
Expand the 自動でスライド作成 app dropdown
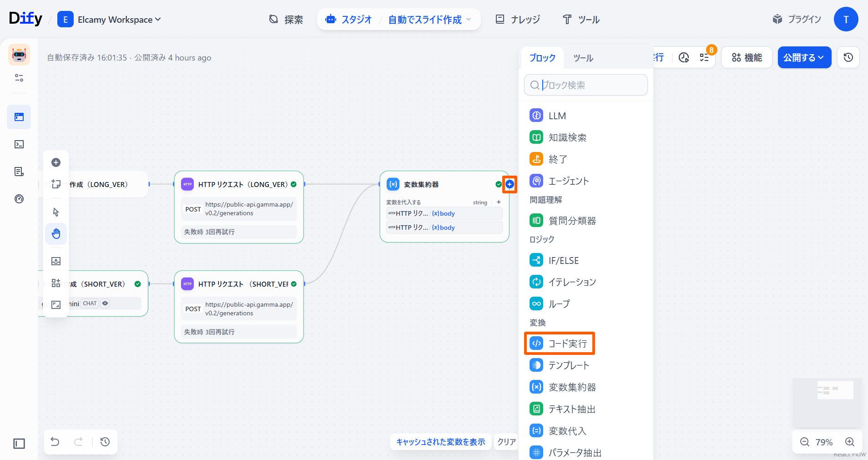point(429,20)
